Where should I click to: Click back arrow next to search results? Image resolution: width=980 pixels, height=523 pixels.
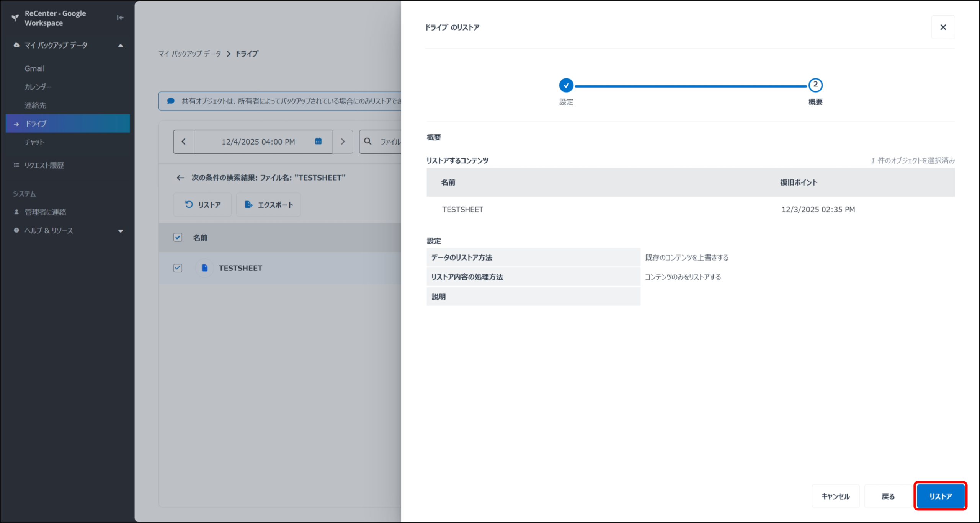pyautogui.click(x=180, y=178)
